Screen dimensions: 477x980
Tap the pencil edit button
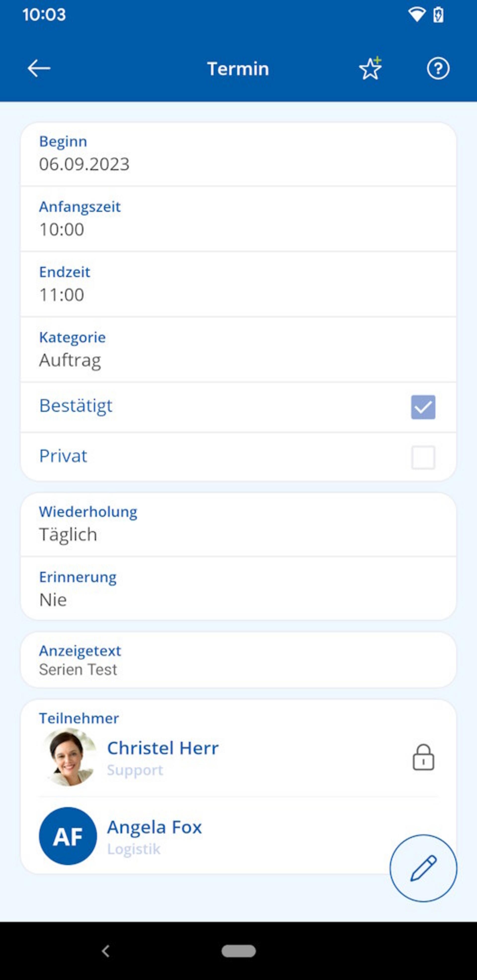[423, 868]
